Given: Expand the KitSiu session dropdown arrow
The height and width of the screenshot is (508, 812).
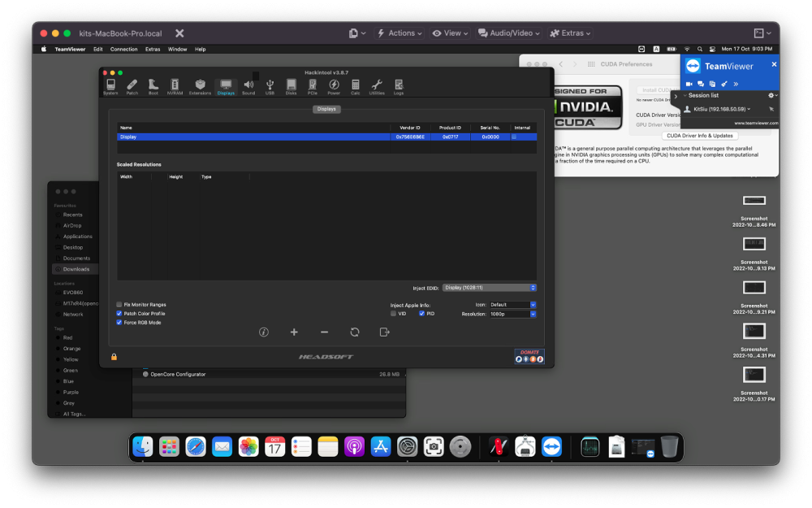Looking at the screenshot, I should (749, 110).
